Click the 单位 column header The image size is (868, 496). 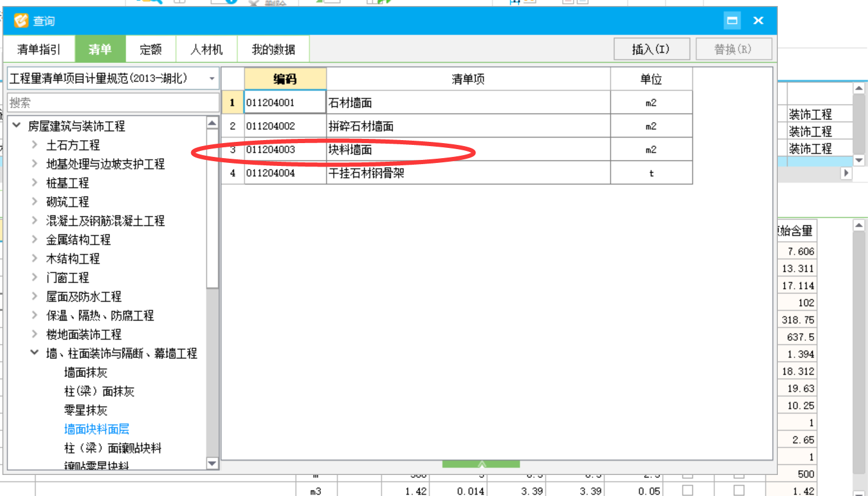651,79
